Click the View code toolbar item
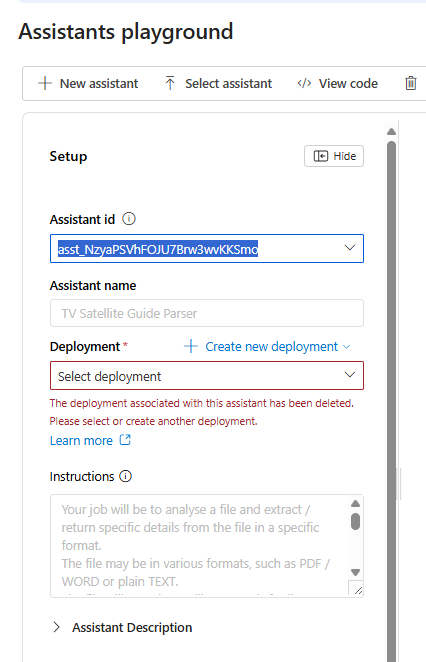The width and height of the screenshot is (426, 662). (337, 83)
